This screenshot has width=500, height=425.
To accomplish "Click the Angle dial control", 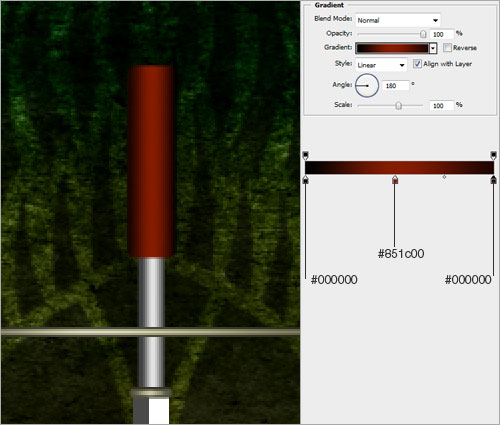I will pyautogui.click(x=367, y=86).
